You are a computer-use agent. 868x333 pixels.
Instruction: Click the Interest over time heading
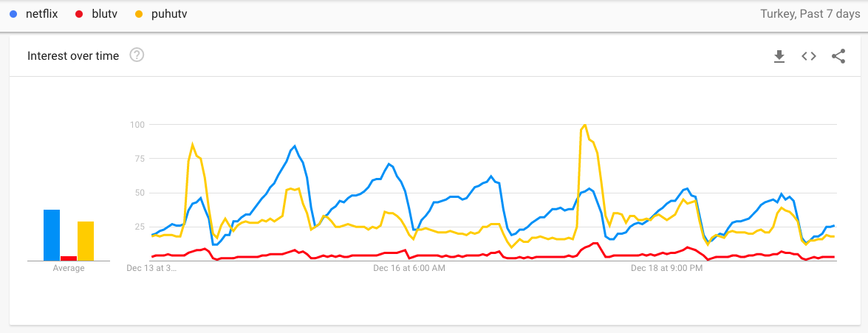pyautogui.click(x=73, y=56)
